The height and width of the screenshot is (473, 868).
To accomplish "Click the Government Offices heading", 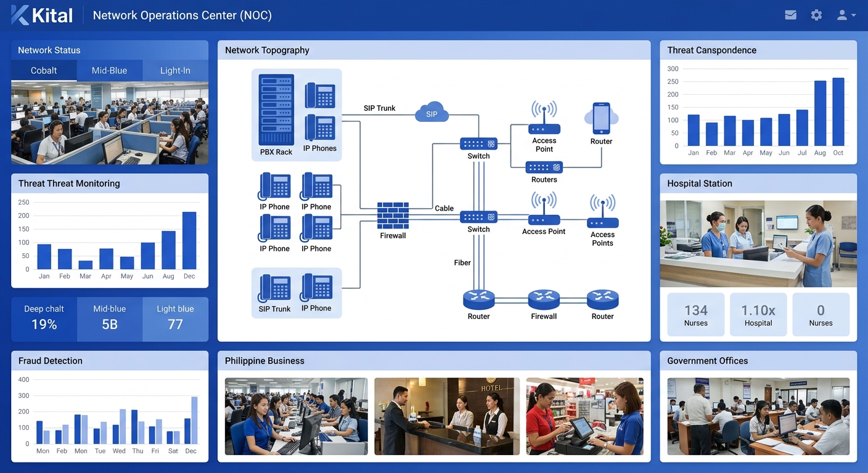I will point(708,360).
